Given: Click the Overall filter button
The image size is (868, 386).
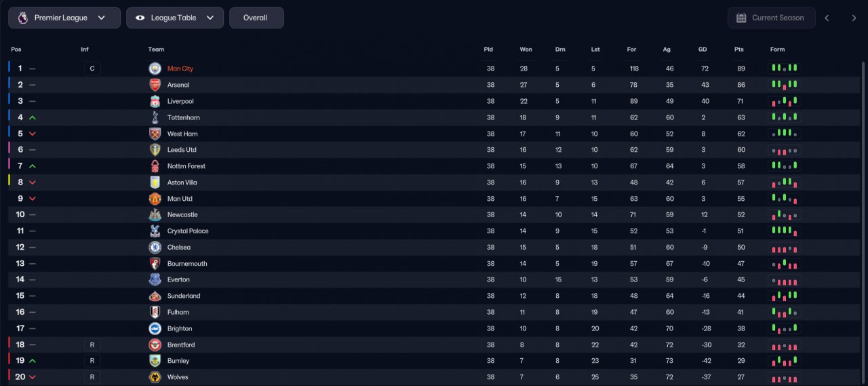Looking at the screenshot, I should click(x=256, y=18).
